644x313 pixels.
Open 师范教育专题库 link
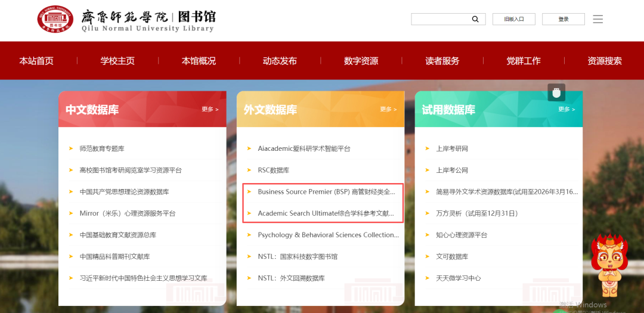pyautogui.click(x=102, y=148)
